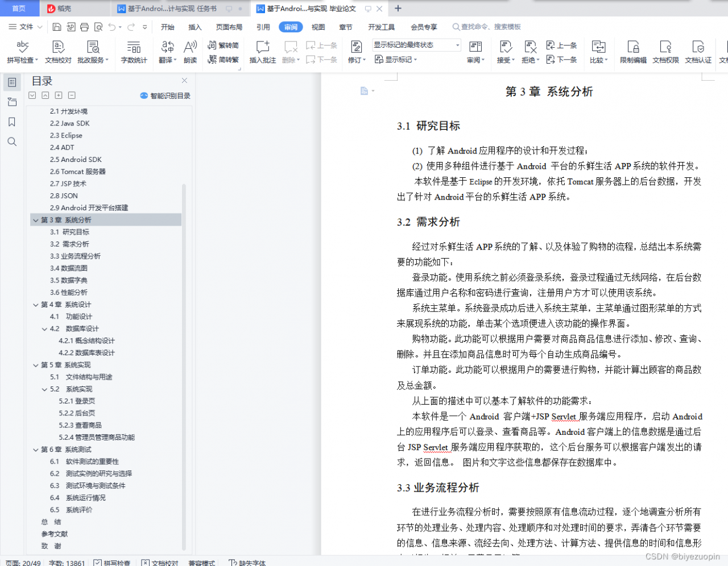Close the 目录 navigation panel

pyautogui.click(x=184, y=81)
